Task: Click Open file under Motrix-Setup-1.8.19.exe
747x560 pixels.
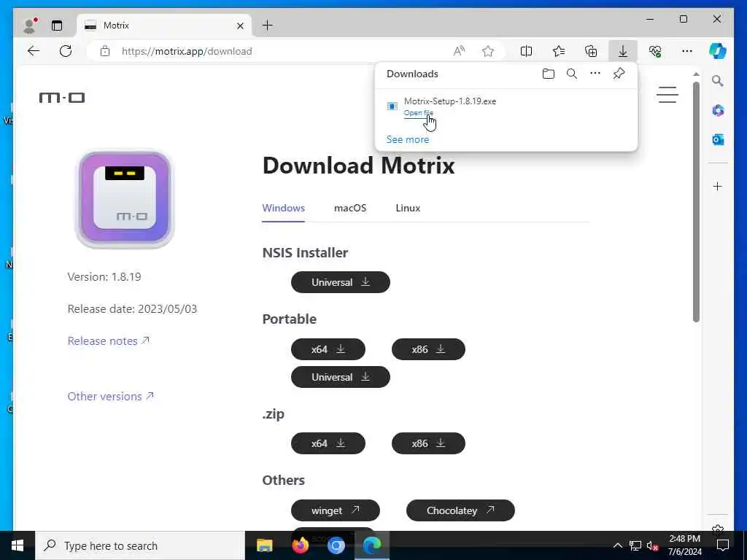Action: pyautogui.click(x=418, y=113)
